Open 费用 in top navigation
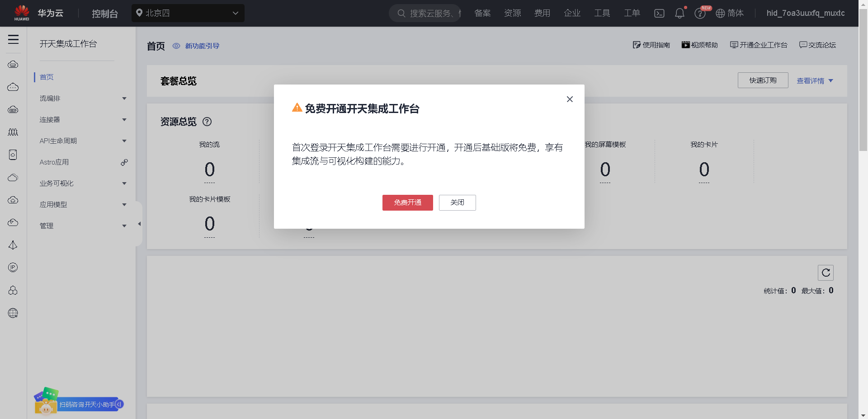The height and width of the screenshot is (419, 868). (542, 13)
